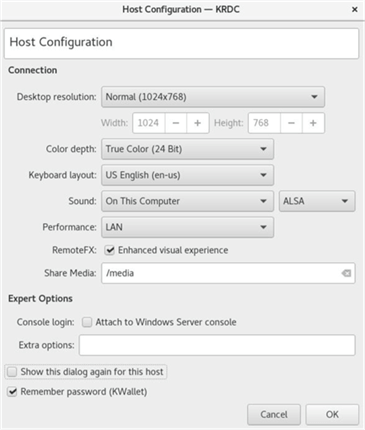Open the Desktop resolution dropdown
365x430 pixels.
pyautogui.click(x=213, y=97)
